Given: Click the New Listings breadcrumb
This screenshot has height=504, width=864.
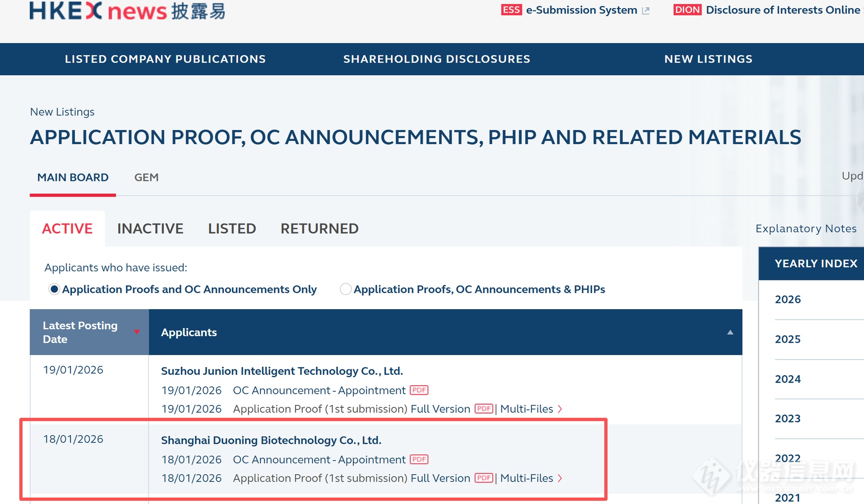Looking at the screenshot, I should point(62,112).
